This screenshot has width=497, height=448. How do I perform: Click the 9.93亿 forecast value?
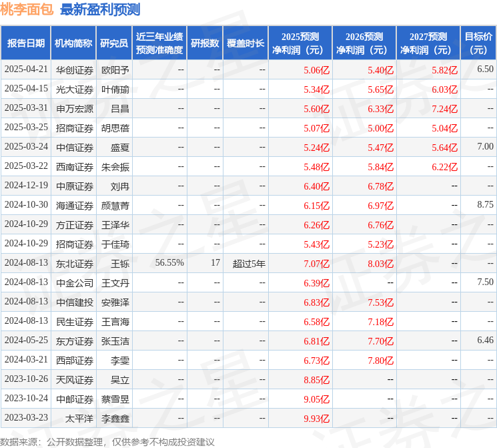click(316, 419)
